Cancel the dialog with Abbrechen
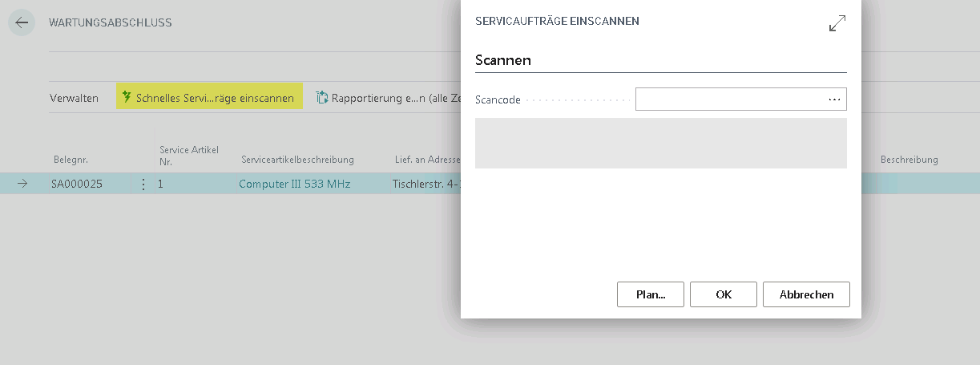Screen dimensions: 980x365 click(x=806, y=294)
